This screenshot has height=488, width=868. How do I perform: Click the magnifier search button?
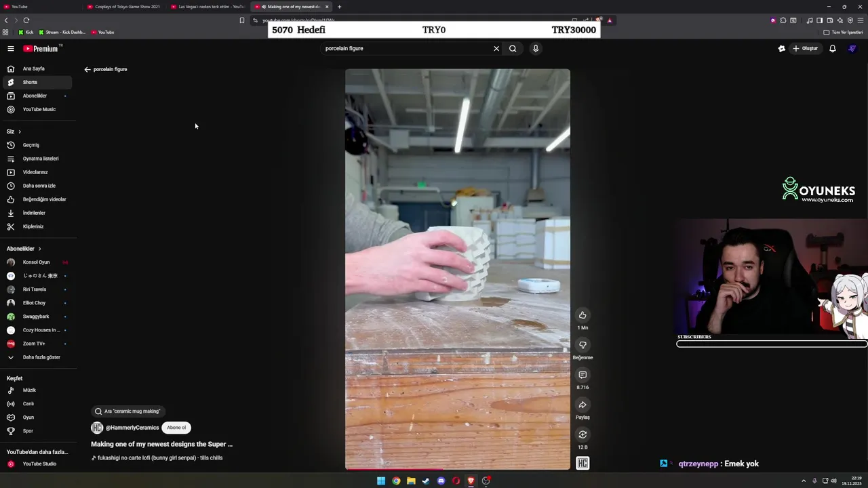[513, 49]
